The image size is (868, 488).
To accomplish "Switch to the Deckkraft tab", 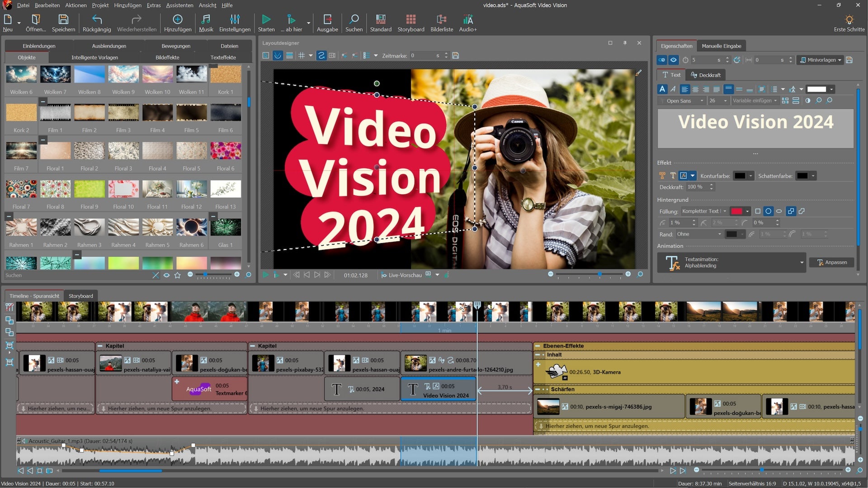I will [x=706, y=75].
